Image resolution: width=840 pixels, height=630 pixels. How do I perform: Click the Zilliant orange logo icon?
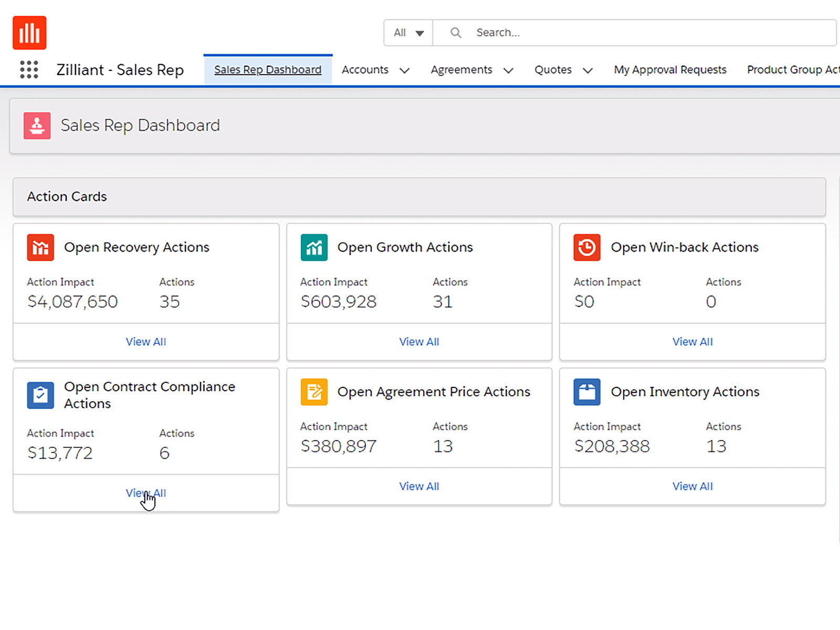tap(29, 33)
